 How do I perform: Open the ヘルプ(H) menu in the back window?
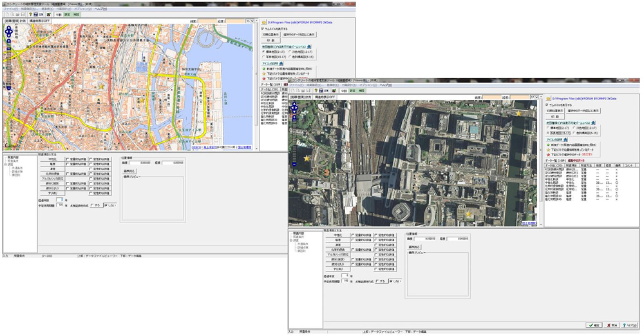click(100, 8)
